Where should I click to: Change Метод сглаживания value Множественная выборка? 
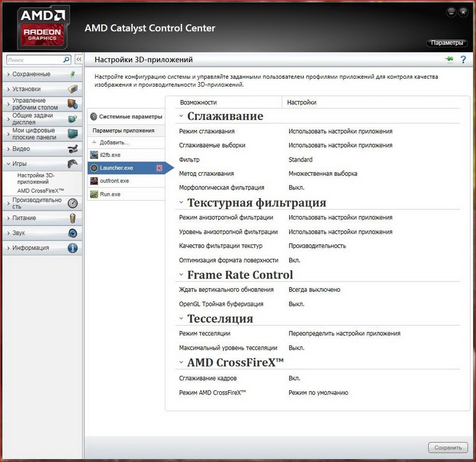pyautogui.click(x=323, y=174)
